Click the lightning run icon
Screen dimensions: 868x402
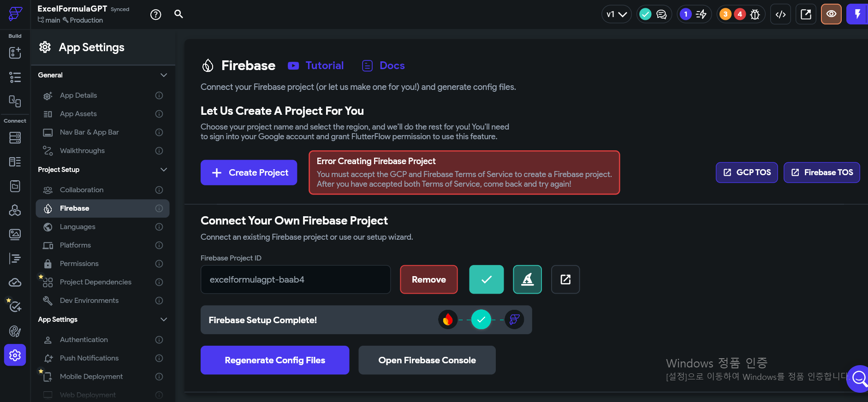[x=857, y=14]
